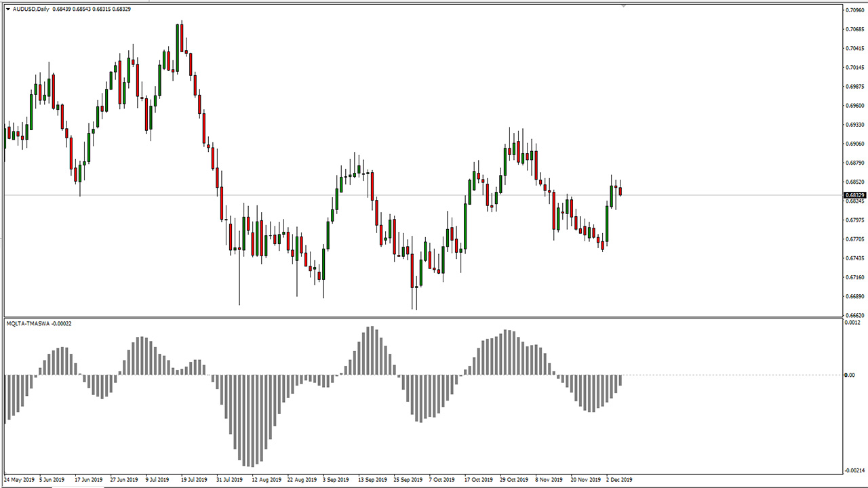Click the 7 Oct 2019 date label

point(441,479)
